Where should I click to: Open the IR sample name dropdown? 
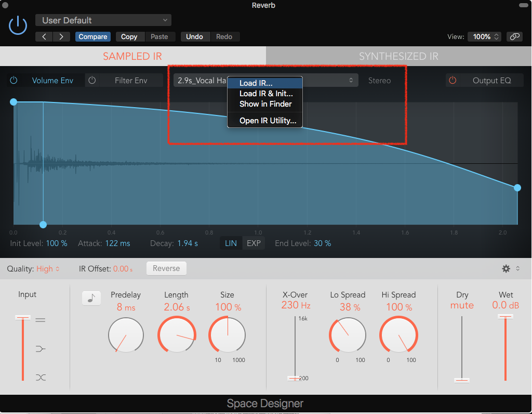[x=266, y=81]
